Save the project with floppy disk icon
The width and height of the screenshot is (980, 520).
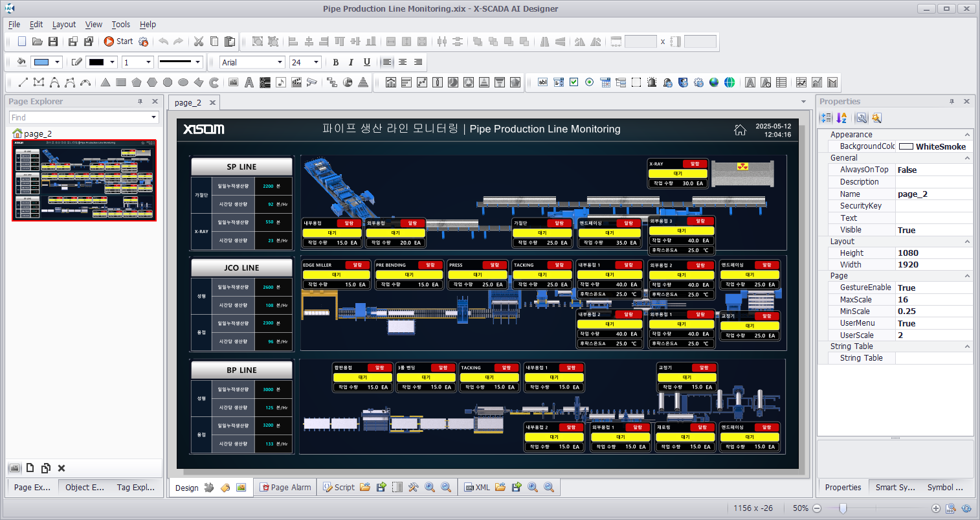(x=53, y=41)
